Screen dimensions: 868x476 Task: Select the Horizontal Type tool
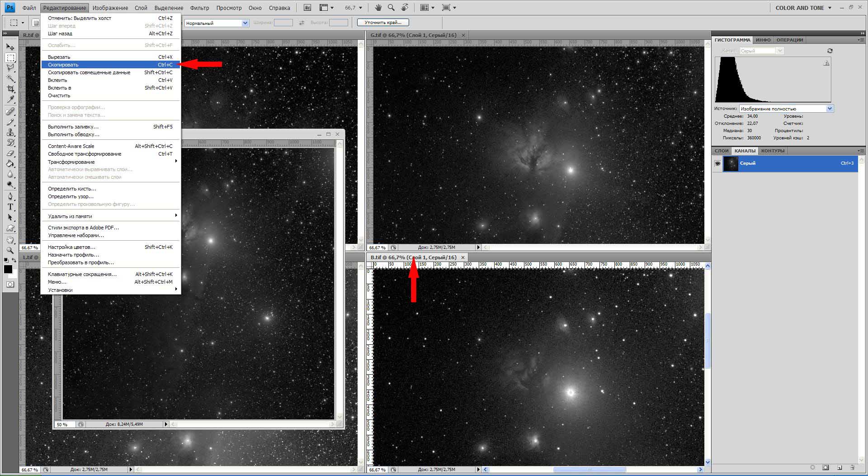[10, 207]
